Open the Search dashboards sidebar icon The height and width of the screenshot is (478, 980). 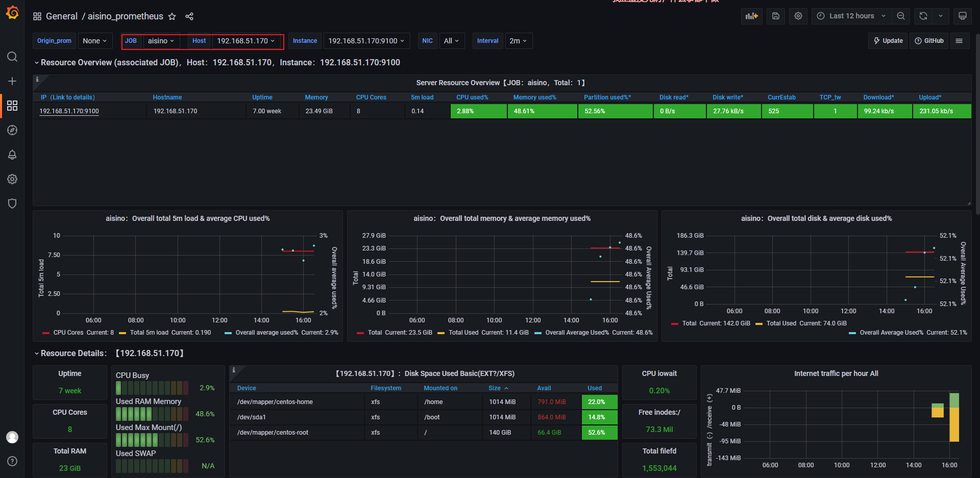click(12, 57)
